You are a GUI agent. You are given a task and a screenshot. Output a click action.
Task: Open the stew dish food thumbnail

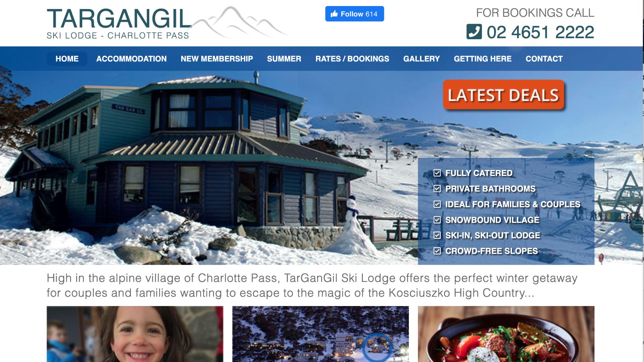[506, 334]
